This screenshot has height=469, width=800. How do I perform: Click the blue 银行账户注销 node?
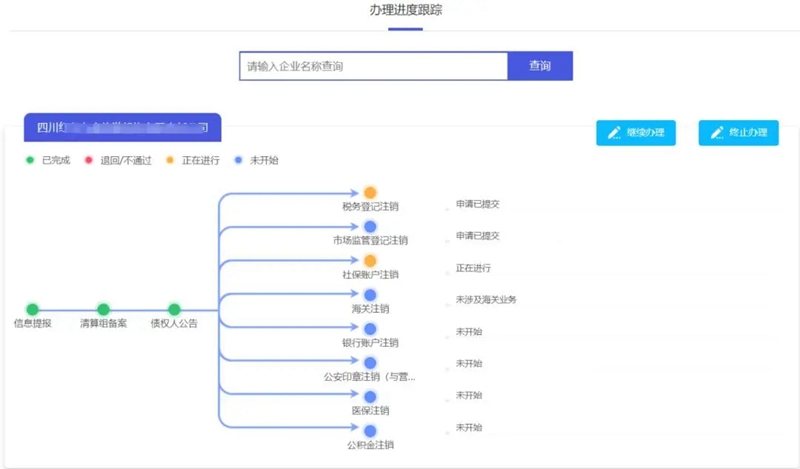(x=370, y=329)
